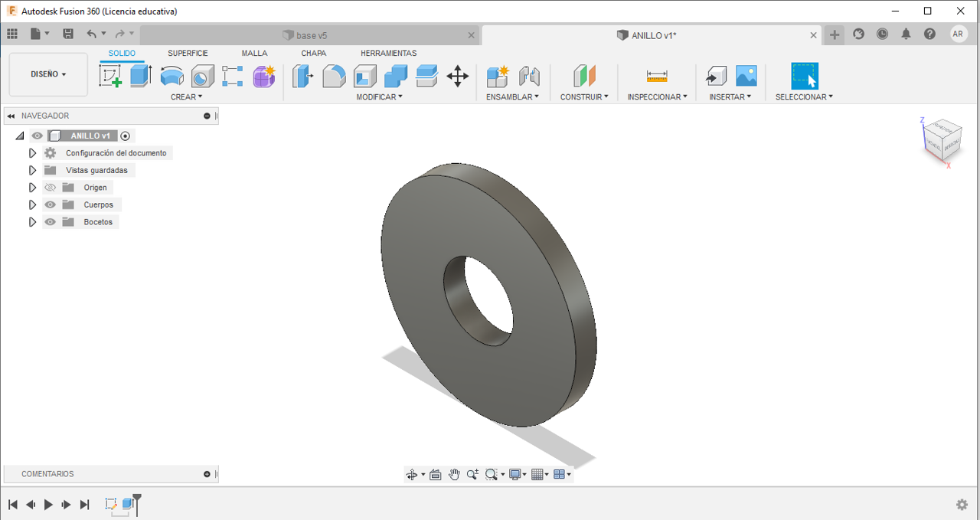Open the INSPECCIONAR dropdown menu

coord(657,97)
